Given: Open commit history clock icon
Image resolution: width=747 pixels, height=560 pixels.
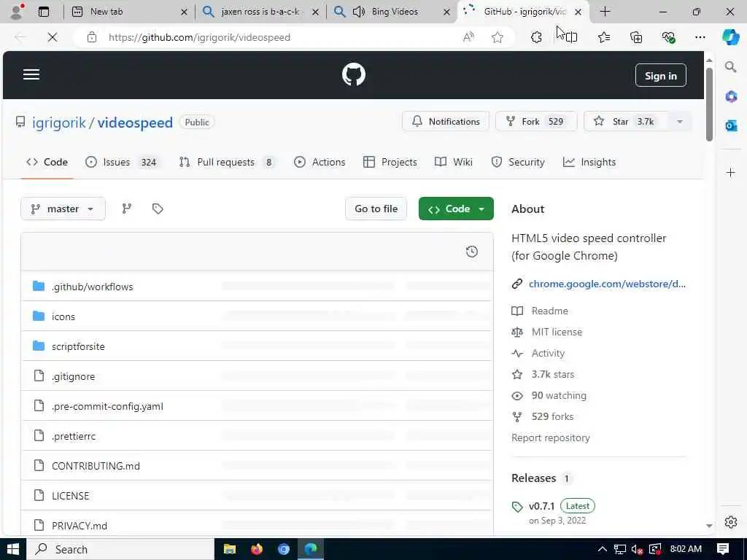Looking at the screenshot, I should tap(472, 252).
